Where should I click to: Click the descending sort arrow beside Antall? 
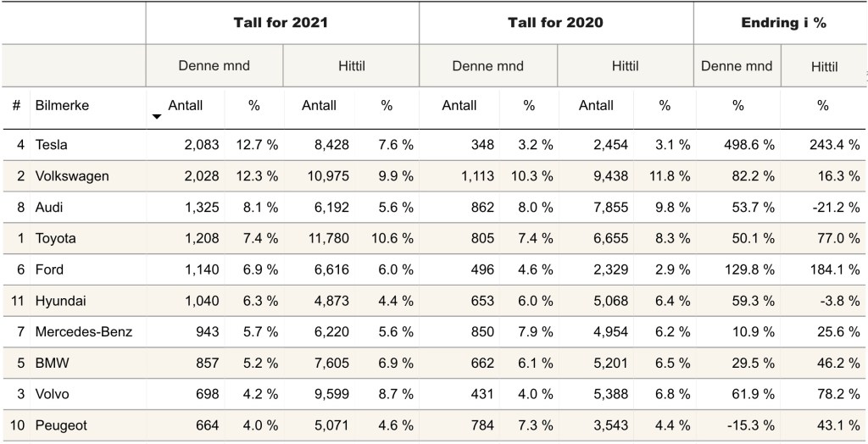(156, 116)
